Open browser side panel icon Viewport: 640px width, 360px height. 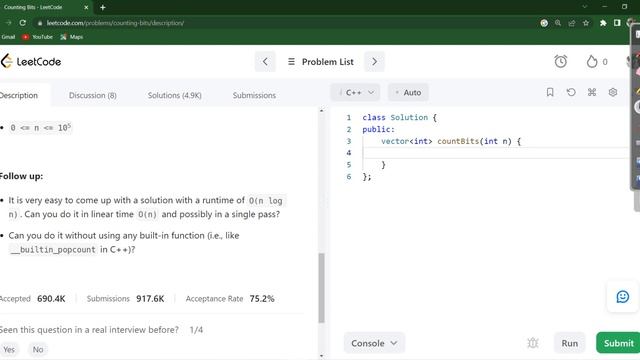pyautogui.click(x=617, y=23)
